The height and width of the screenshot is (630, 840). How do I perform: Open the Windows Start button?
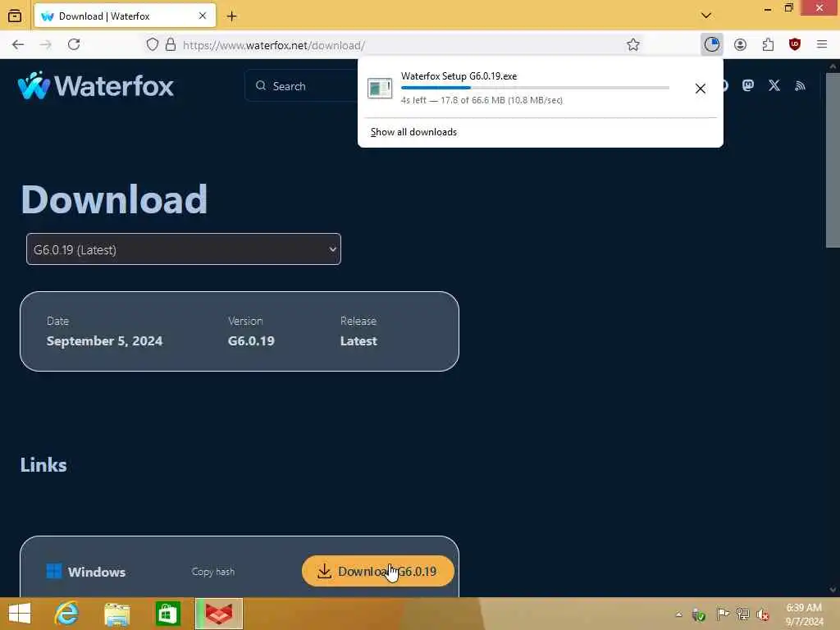(20, 614)
